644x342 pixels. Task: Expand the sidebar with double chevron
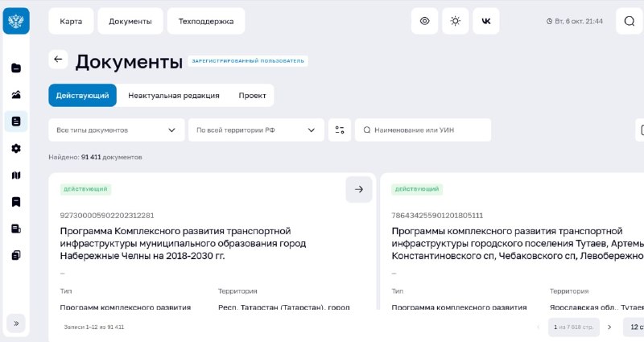coord(16,323)
